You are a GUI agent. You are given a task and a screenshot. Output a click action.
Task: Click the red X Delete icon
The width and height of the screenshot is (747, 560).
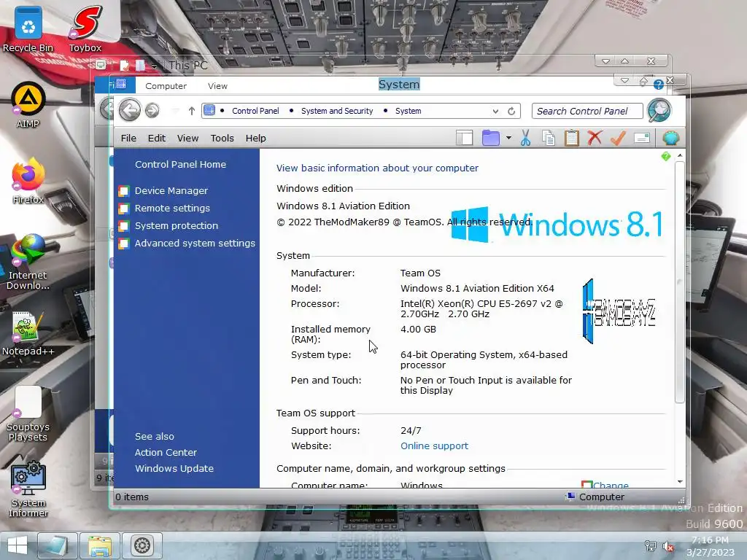(595, 138)
